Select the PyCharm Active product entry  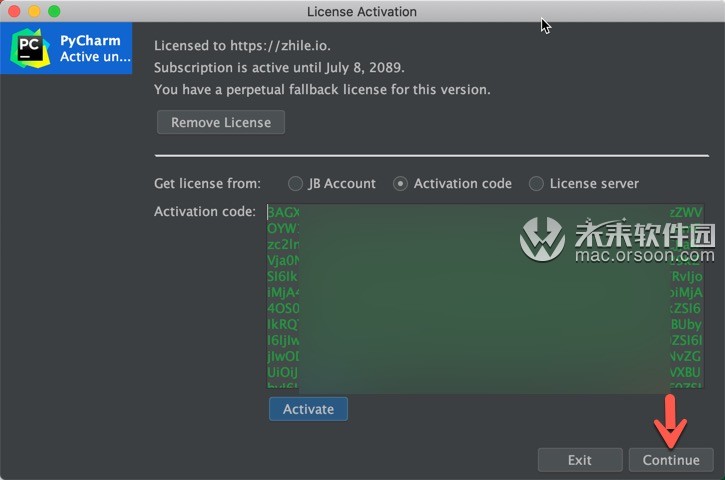(66, 48)
